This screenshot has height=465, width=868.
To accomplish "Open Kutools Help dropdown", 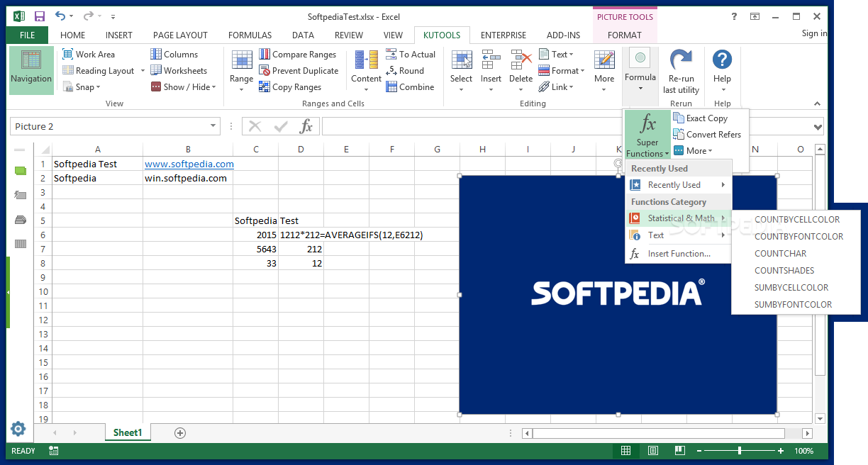I will [x=722, y=70].
